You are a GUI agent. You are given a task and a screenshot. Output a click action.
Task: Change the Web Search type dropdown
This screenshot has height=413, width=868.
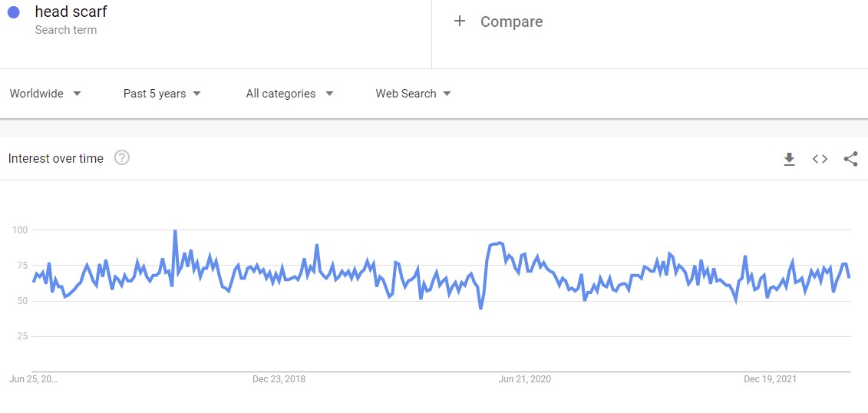[413, 94]
